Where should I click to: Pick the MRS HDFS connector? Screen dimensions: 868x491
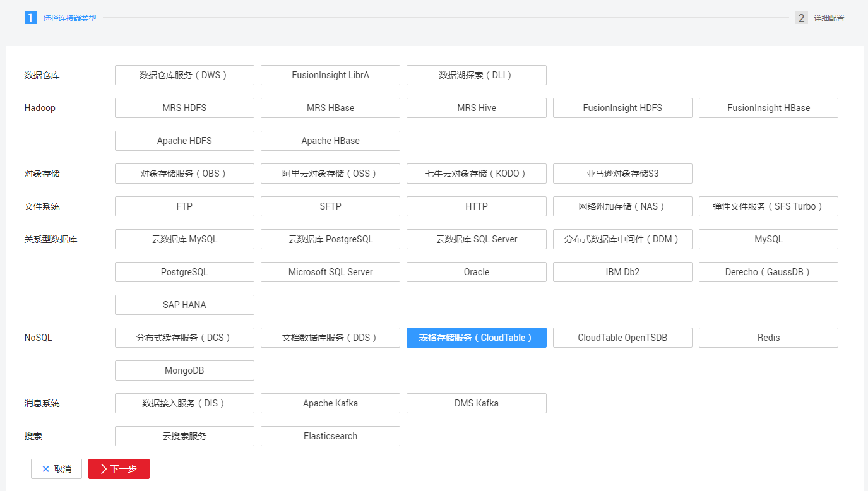point(184,108)
